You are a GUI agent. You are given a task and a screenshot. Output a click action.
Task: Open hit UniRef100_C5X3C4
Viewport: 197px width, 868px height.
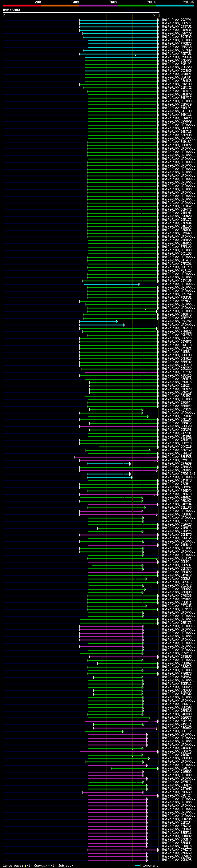point(176,57)
